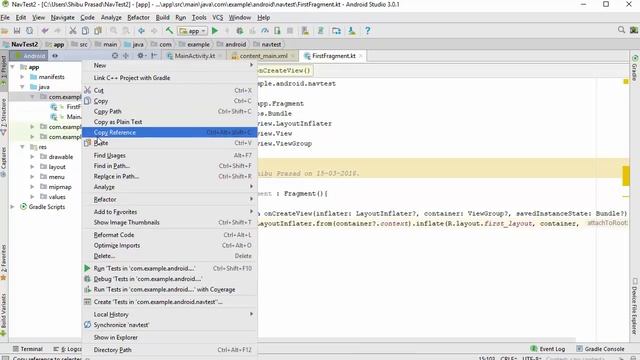Choose Find Usages from context menu
This screenshot has height=360, width=640.
tap(169, 156)
